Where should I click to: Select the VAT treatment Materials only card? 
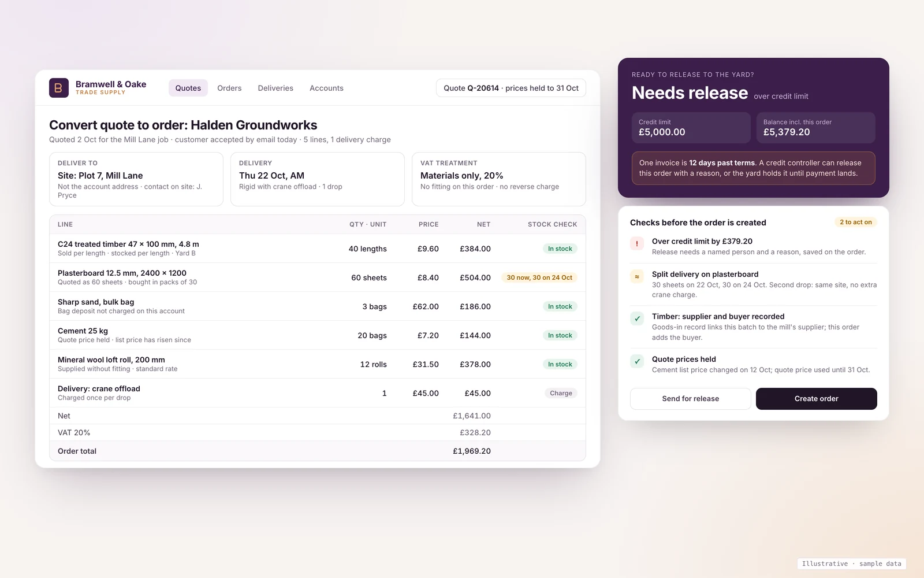(499, 179)
